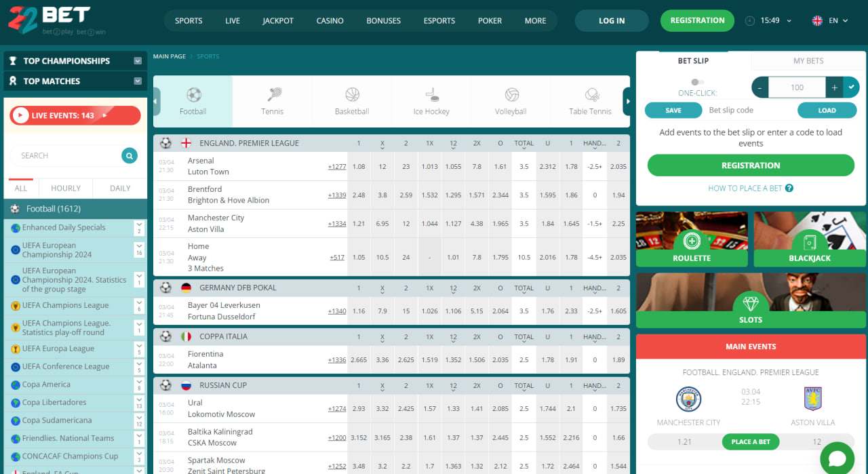Select odds 2.48 for Brentford win
Image resolution: width=868 pixels, height=474 pixels.
(359, 195)
